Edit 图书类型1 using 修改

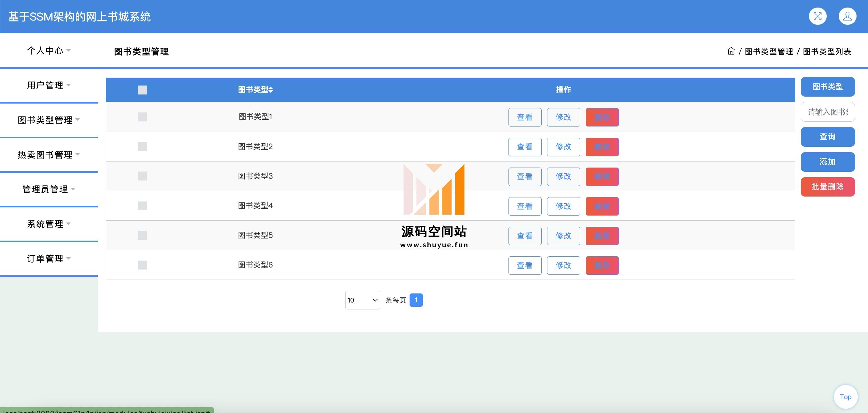tap(563, 117)
